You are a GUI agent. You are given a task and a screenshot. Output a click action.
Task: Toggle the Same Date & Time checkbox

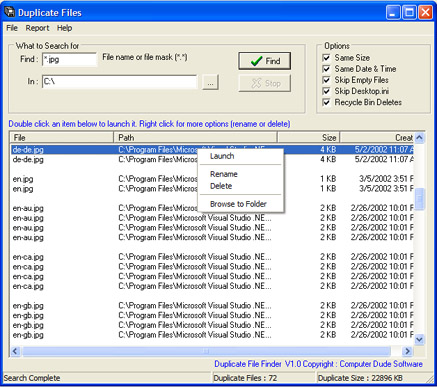point(326,69)
